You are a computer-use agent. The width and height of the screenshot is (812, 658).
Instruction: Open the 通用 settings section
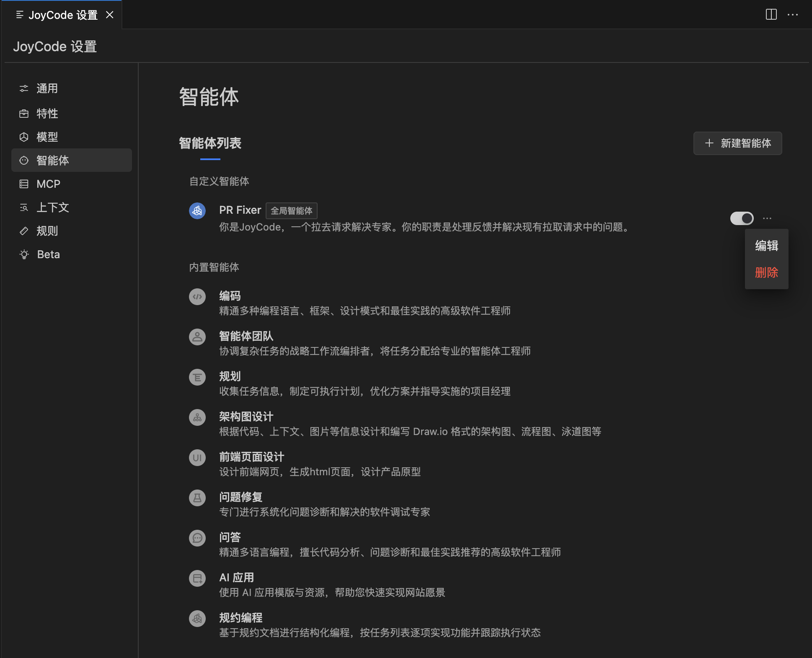pos(48,88)
